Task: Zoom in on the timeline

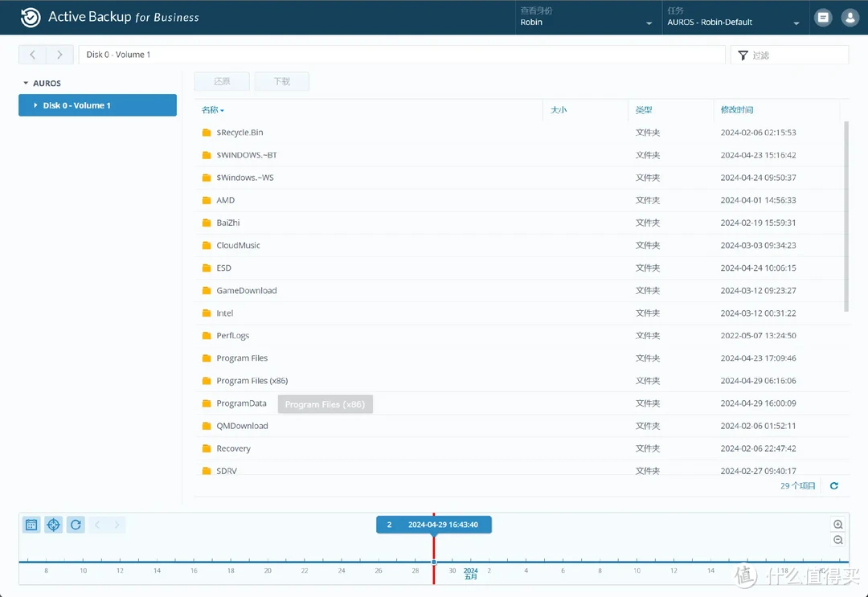Action: point(838,524)
